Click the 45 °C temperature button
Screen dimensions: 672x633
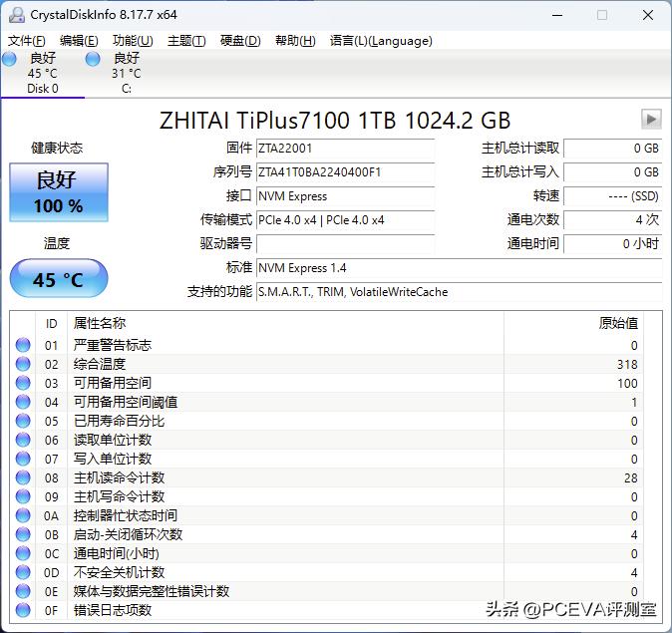pyautogui.click(x=59, y=278)
